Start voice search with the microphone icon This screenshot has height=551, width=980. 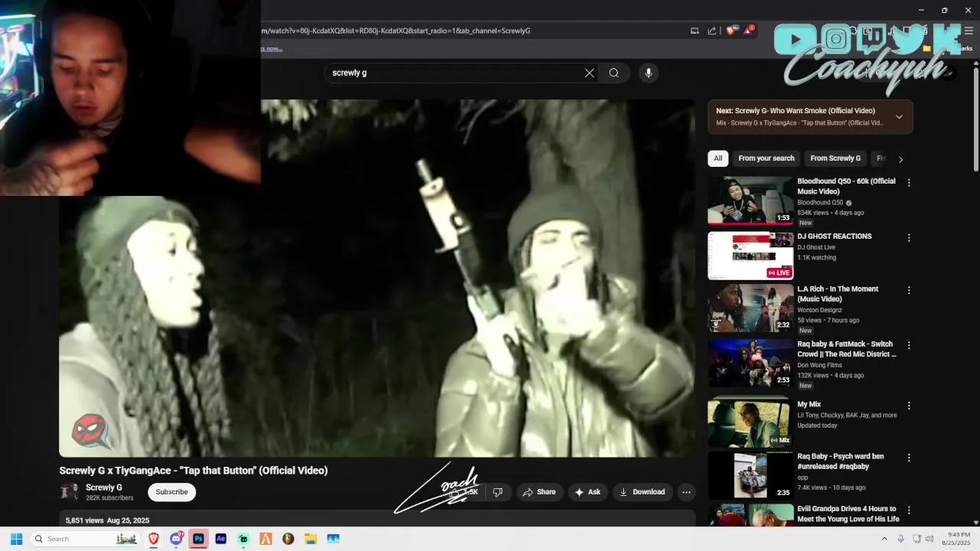(648, 73)
